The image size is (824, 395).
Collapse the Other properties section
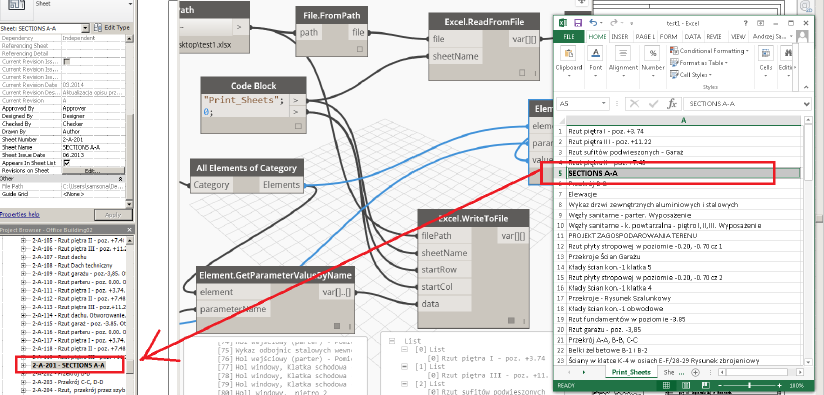coord(120,179)
